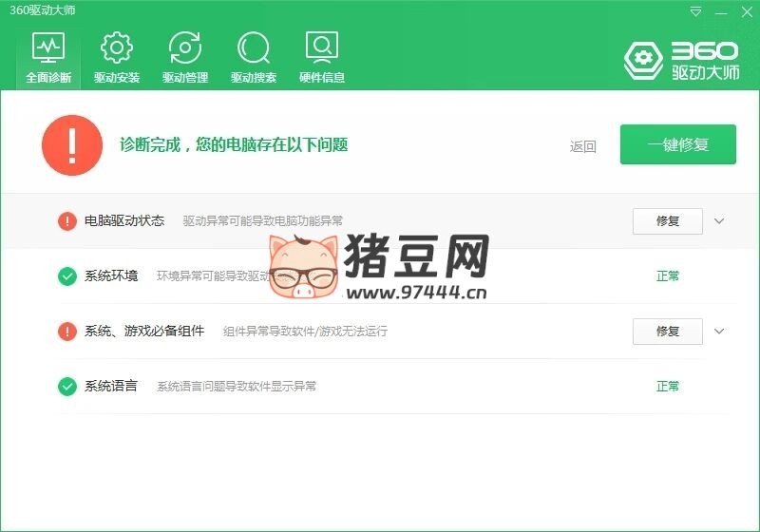Open the title bar dropdown menu icon
Screen dimensions: 760x532
click(x=696, y=12)
